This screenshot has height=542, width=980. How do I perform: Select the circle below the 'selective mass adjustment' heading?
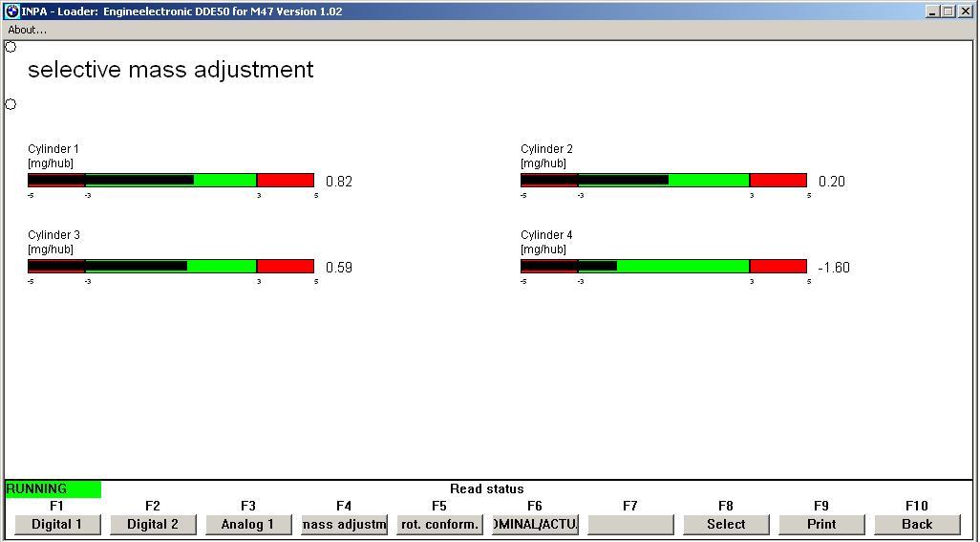(x=11, y=104)
